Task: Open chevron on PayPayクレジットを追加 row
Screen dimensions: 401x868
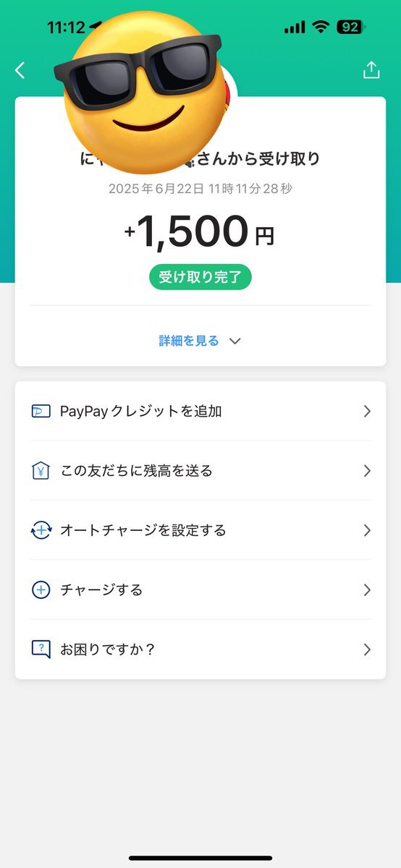Action: 367,412
